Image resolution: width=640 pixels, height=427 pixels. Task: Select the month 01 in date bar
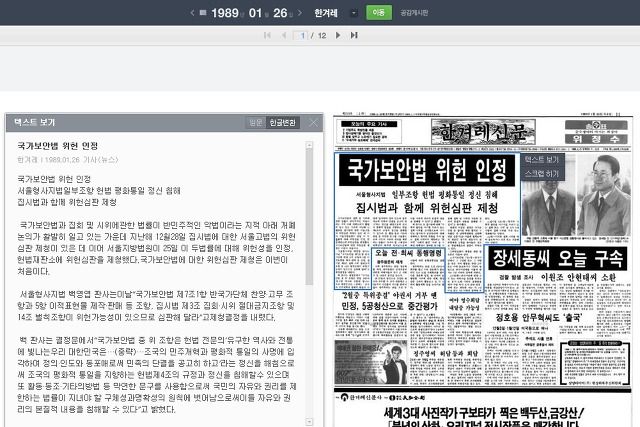[255, 13]
